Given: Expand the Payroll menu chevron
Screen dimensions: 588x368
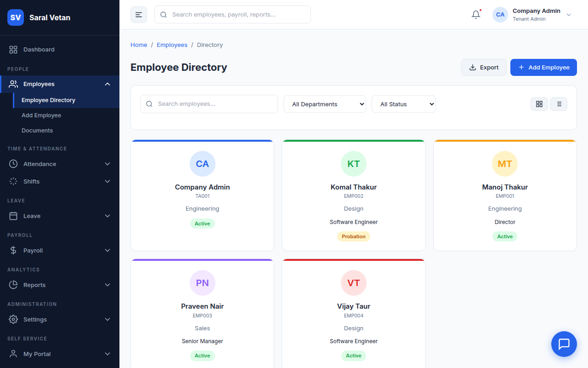Looking at the screenshot, I should tap(107, 250).
